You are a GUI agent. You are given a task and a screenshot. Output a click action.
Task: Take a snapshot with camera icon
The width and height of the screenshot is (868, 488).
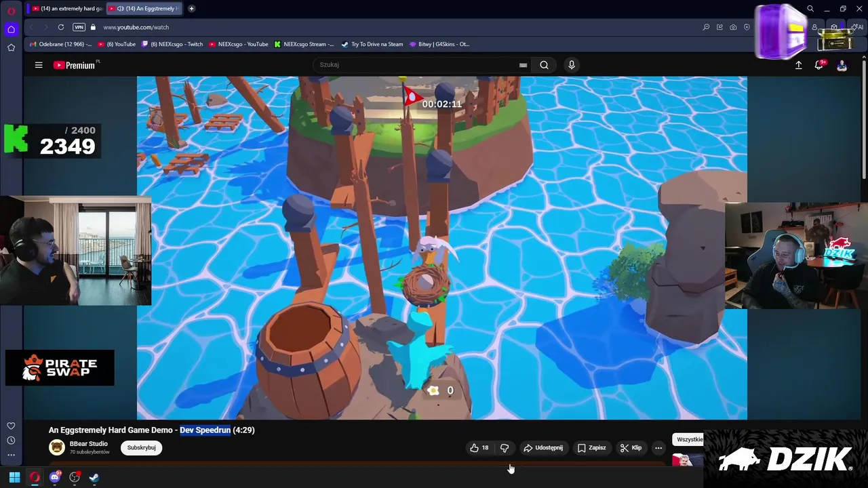733,27
